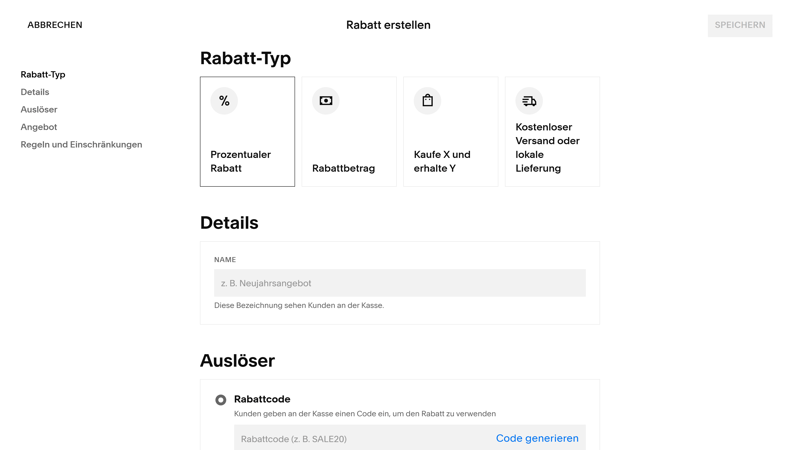The image size is (800, 450).
Task: Navigate to Auslöser in the sidebar
Action: pyautogui.click(x=39, y=110)
